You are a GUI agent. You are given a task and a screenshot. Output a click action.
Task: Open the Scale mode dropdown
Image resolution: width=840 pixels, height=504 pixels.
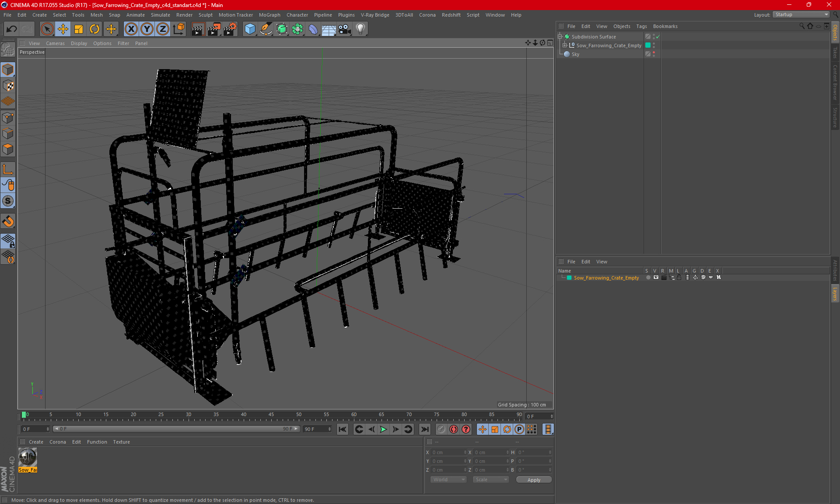coord(491,479)
